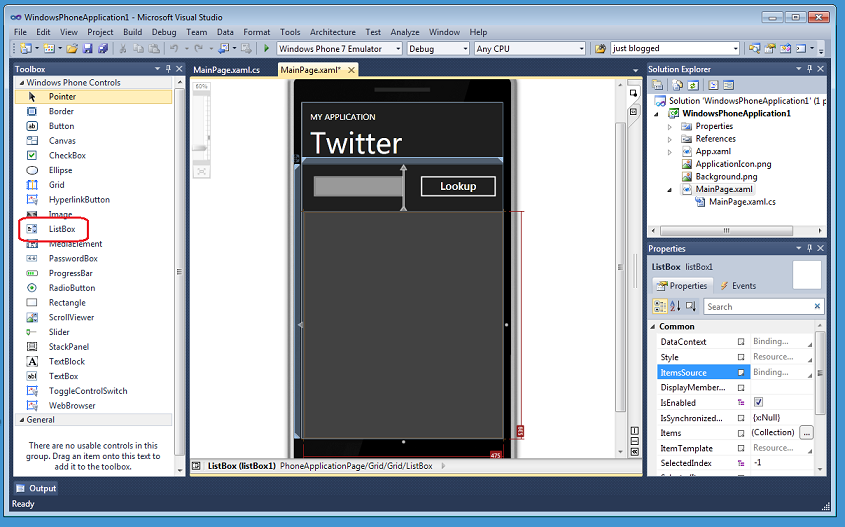The height and width of the screenshot is (527, 845).
Task: Start debugging with the green play icon
Action: tap(266, 48)
